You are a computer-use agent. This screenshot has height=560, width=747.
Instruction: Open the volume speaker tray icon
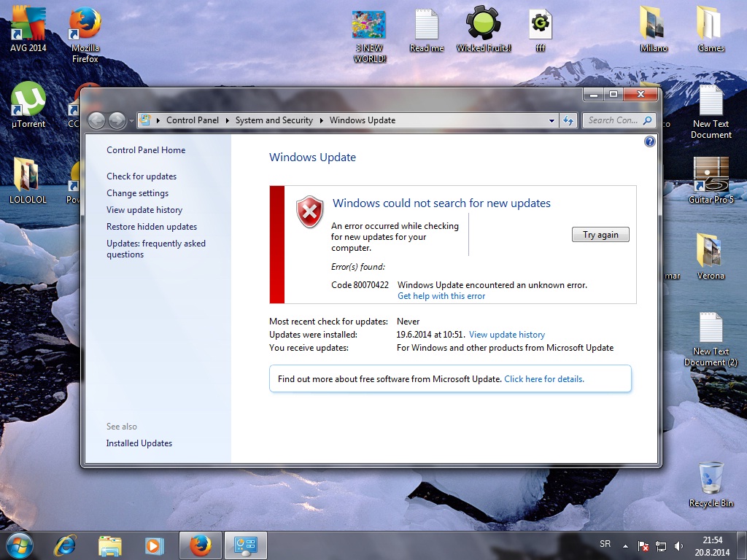[678, 545]
